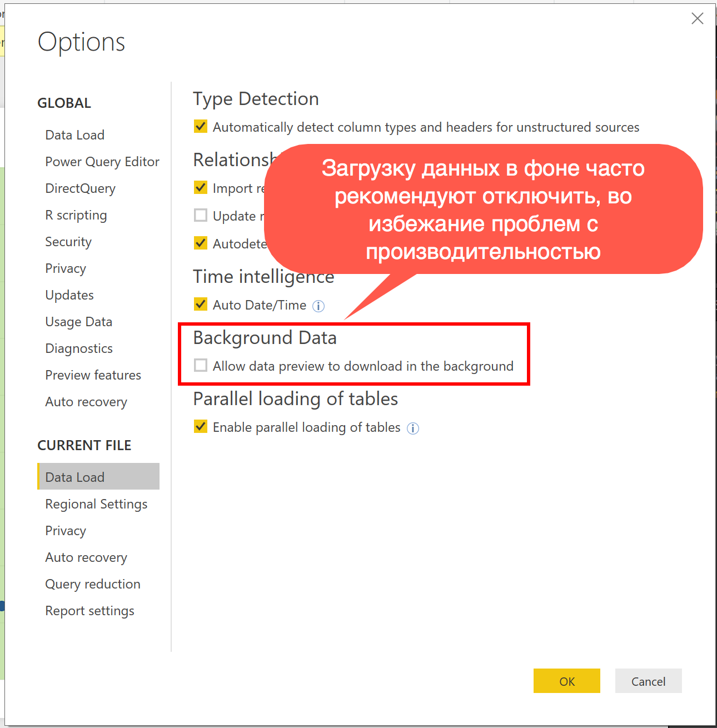Click the Type Detection heading
This screenshot has height=728, width=717.
coord(256,99)
